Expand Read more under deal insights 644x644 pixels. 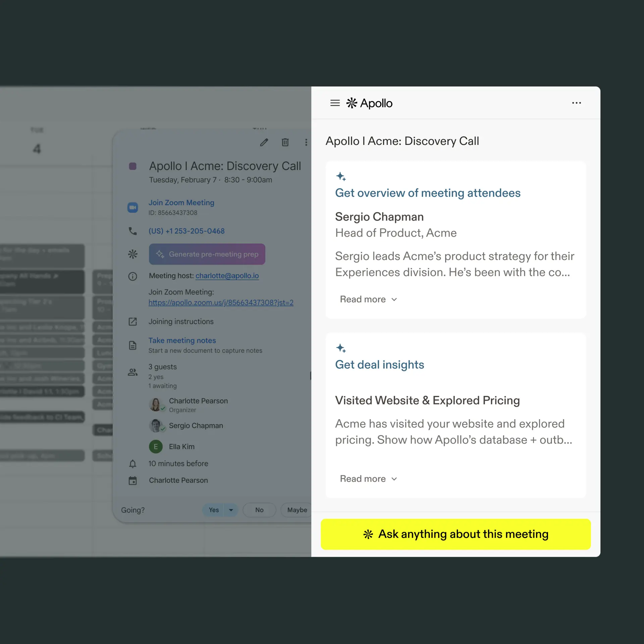368,479
